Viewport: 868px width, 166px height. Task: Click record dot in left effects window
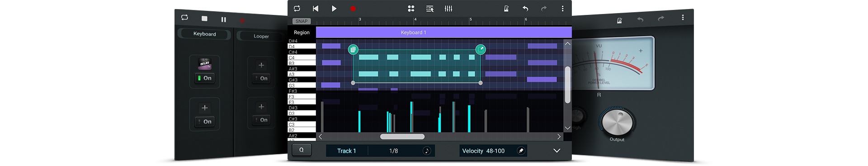coord(242,20)
